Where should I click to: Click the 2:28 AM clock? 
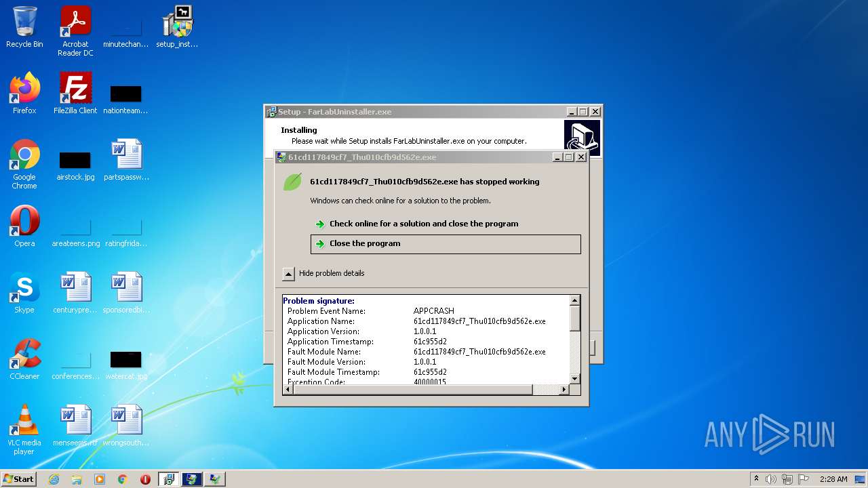[x=833, y=479]
